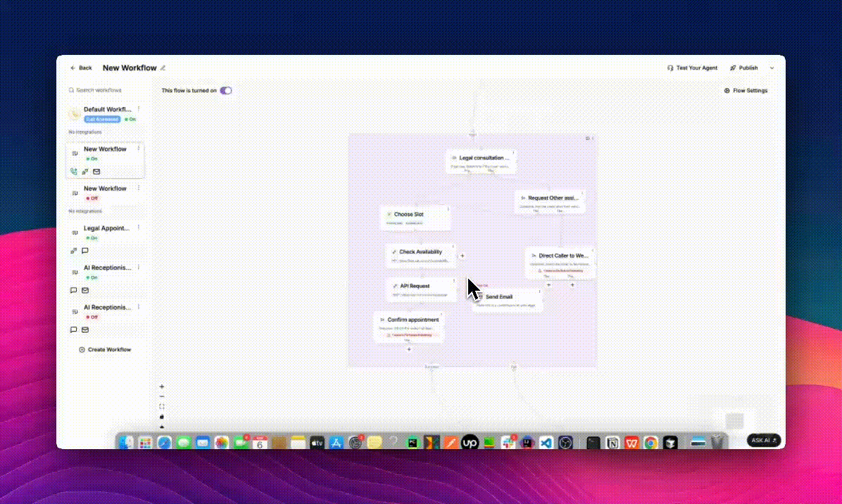Viewport: 842px width, 504px height.
Task: Open the canvas minimap thumbnail
Action: [734, 421]
